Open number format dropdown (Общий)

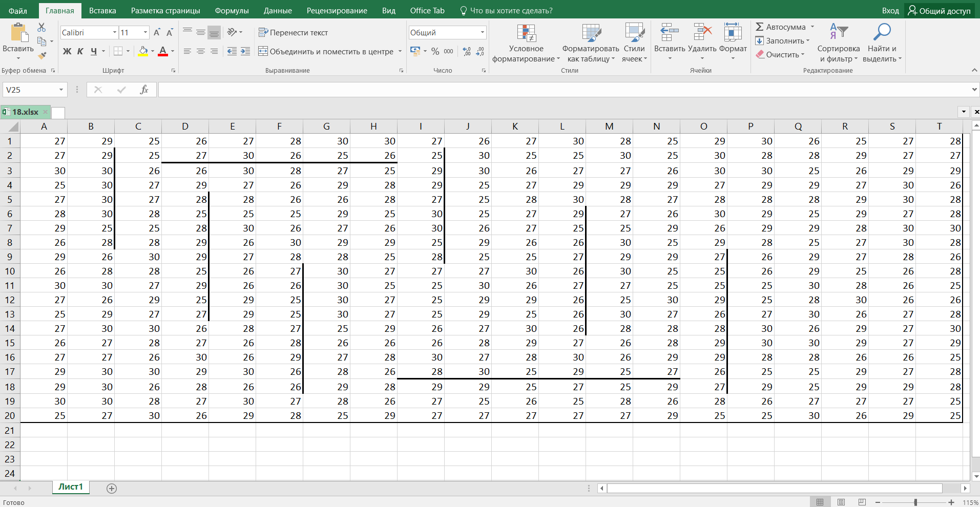pos(482,33)
